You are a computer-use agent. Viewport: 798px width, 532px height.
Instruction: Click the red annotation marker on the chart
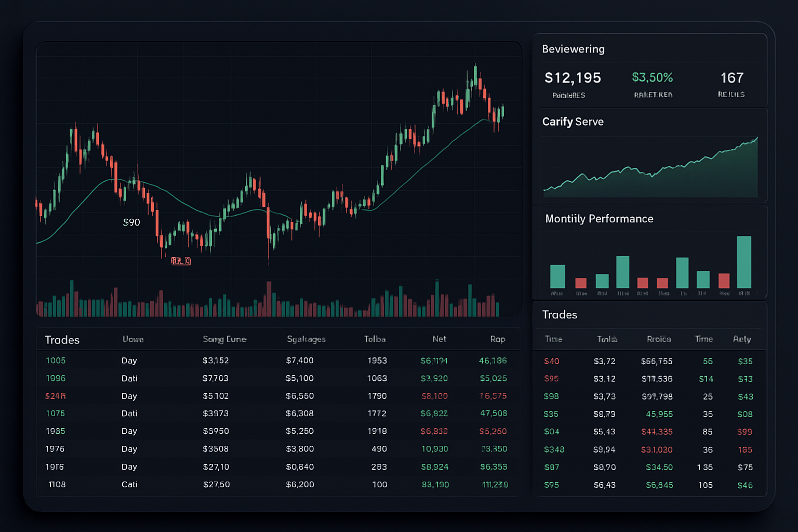180,261
